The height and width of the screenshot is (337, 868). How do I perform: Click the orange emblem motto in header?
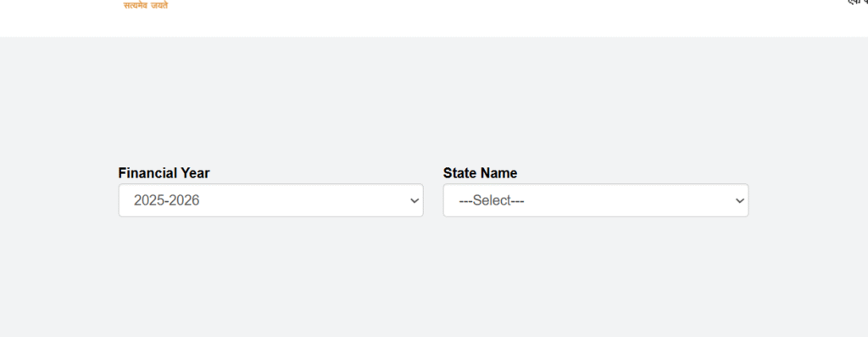(146, 5)
